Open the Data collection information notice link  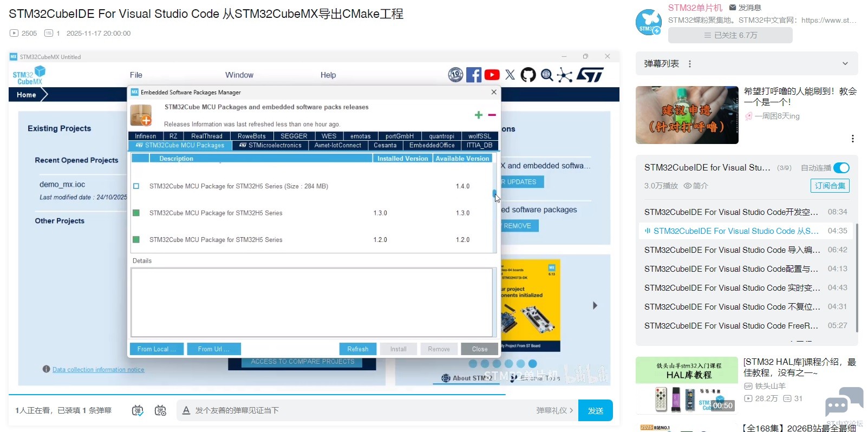pyautogui.click(x=99, y=370)
